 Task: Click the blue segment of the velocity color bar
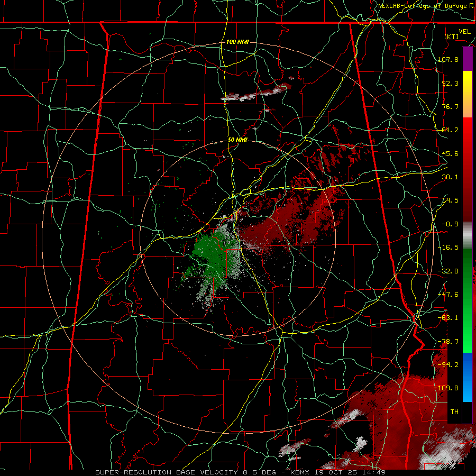point(467,377)
